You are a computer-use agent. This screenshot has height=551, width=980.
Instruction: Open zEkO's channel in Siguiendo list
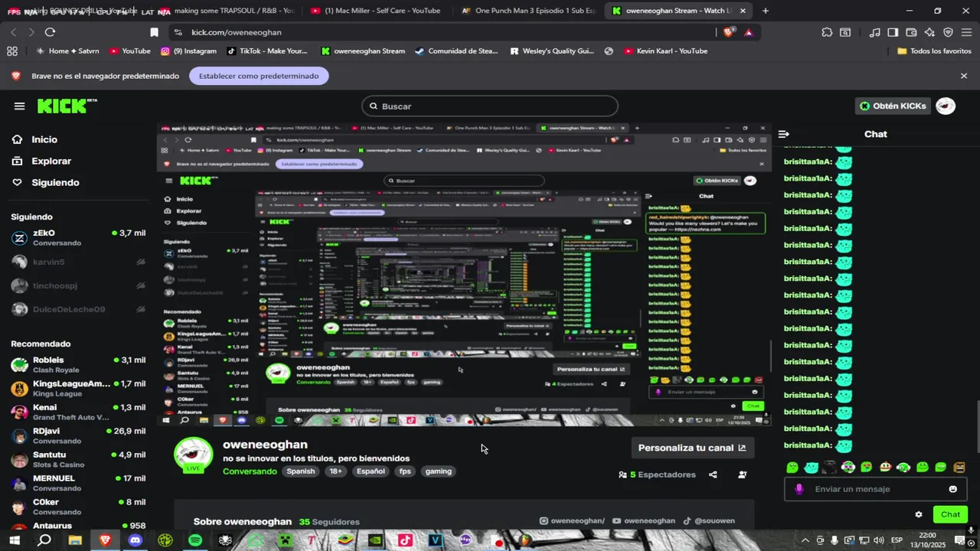point(78,238)
